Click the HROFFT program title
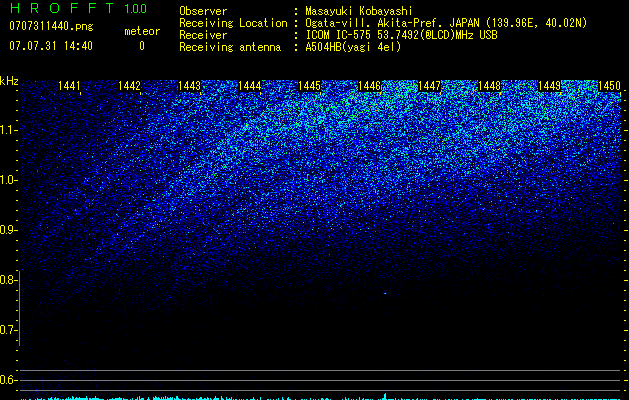This screenshot has width=629, height=400. [x=61, y=8]
